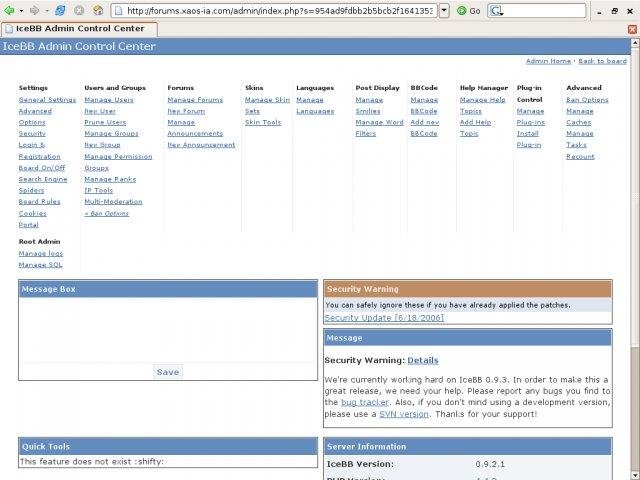Image resolution: width=640 pixels, height=480 pixels.
Task: Reload the page with the refresh icon
Action: [x=60, y=11]
